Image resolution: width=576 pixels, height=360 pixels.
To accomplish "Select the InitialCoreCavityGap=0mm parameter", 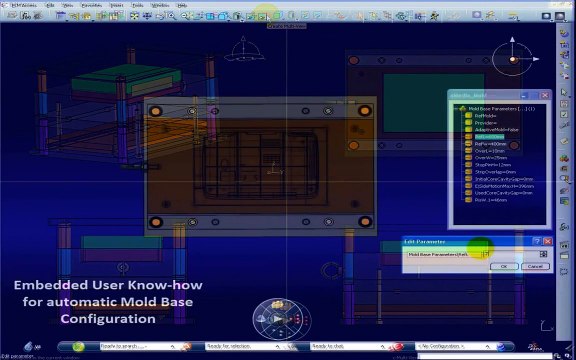I will pos(504,179).
